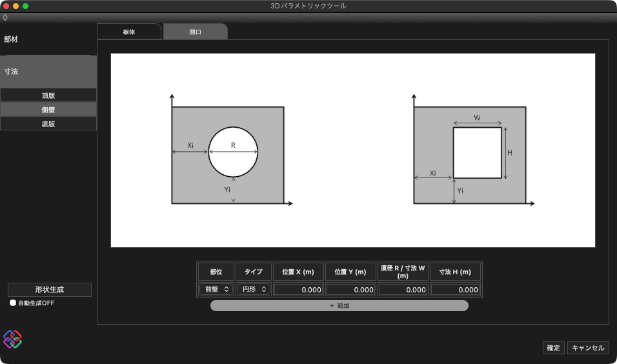This screenshot has height=364, width=617.
Task: Confirm with the 確定 button
Action: 553,348
